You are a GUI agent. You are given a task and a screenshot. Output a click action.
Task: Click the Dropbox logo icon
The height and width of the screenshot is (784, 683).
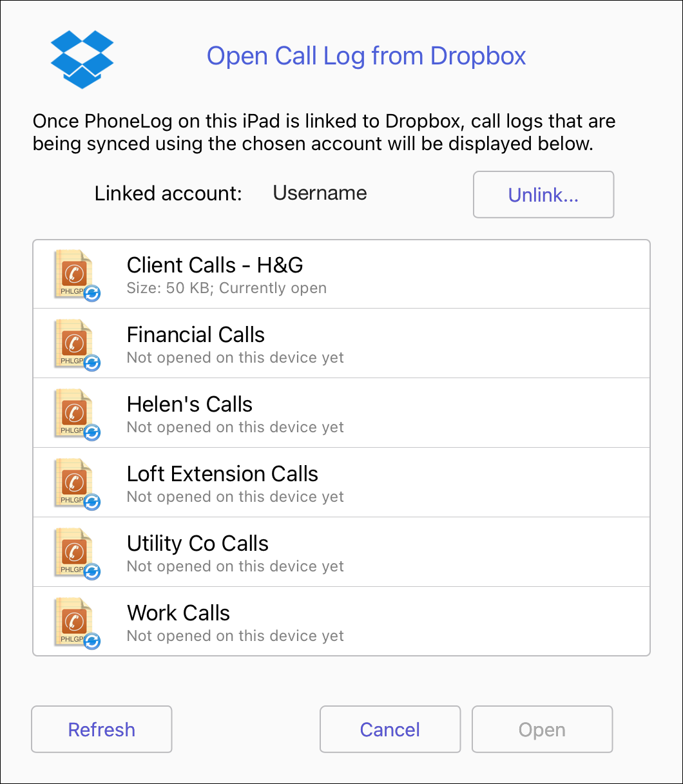(82, 59)
